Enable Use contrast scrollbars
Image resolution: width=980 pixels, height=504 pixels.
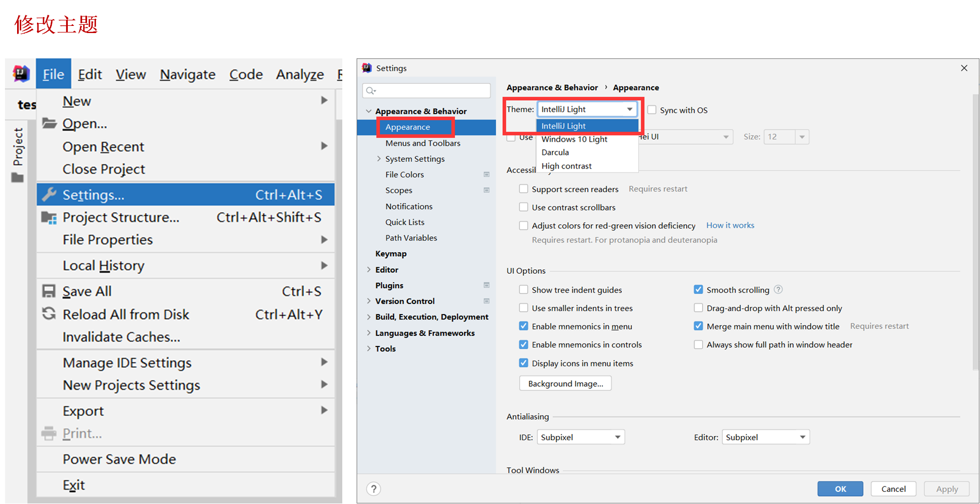tap(524, 207)
